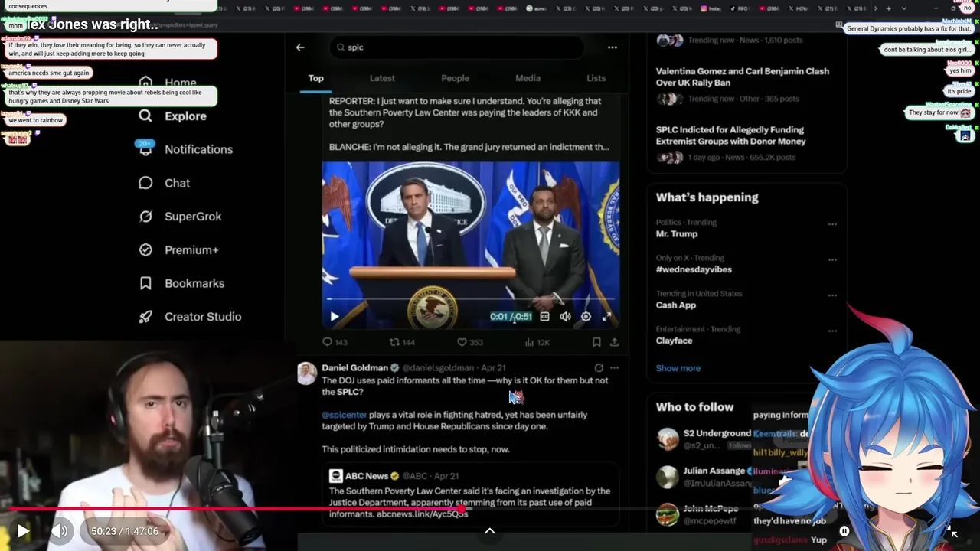
Task: Like the tweet showing 353 likes
Action: (x=469, y=342)
